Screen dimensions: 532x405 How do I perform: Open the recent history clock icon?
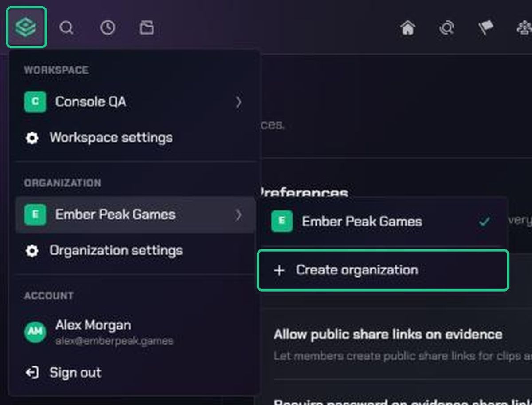107,28
